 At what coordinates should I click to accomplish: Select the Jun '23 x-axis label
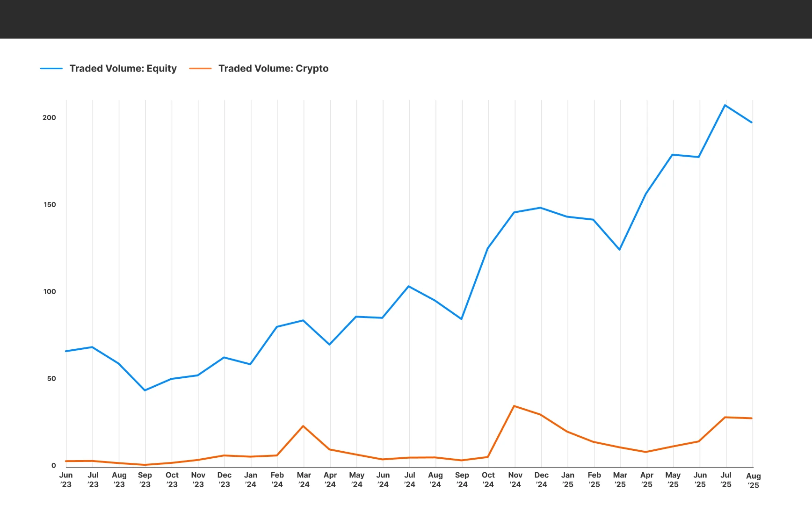[66, 480]
